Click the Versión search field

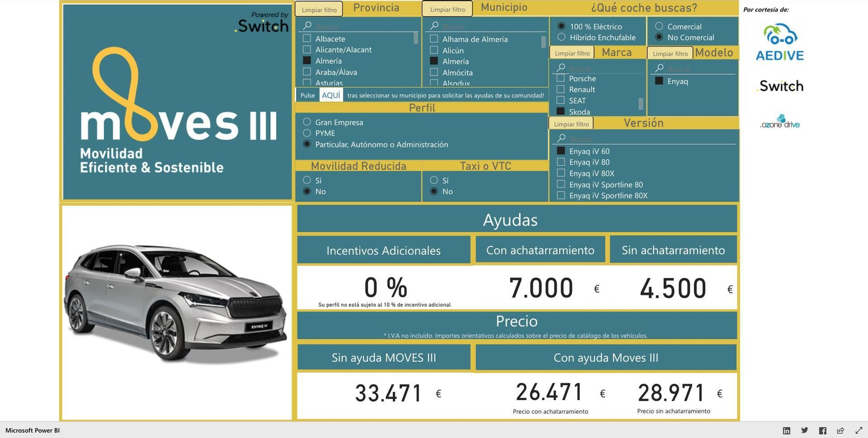(646, 139)
